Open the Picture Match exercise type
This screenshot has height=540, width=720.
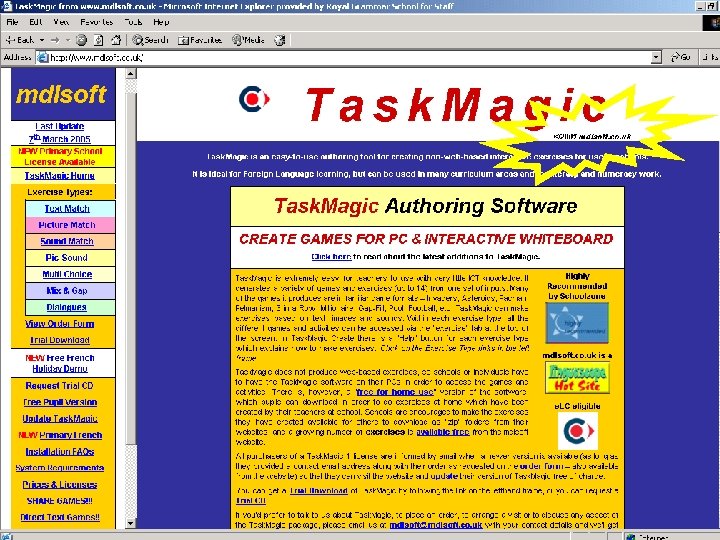click(x=67, y=225)
